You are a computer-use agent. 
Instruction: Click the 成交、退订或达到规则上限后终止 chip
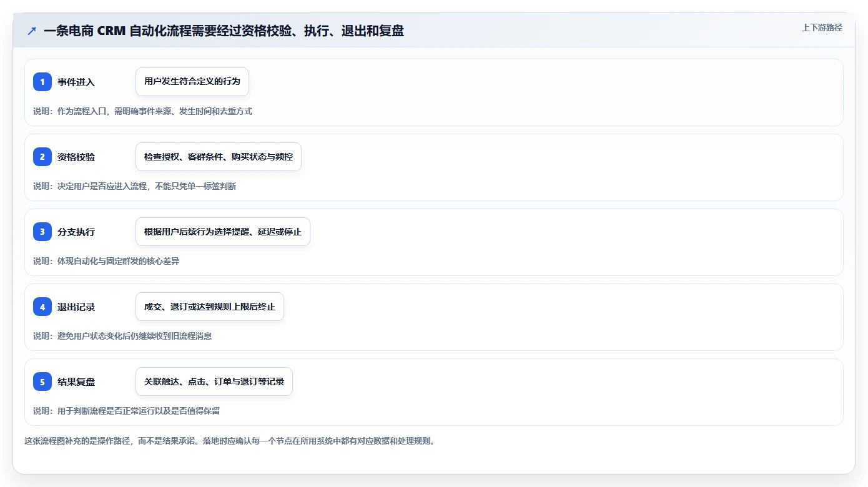coord(210,307)
